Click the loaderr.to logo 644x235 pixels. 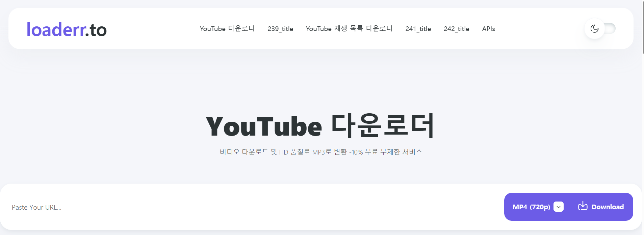[x=67, y=29]
